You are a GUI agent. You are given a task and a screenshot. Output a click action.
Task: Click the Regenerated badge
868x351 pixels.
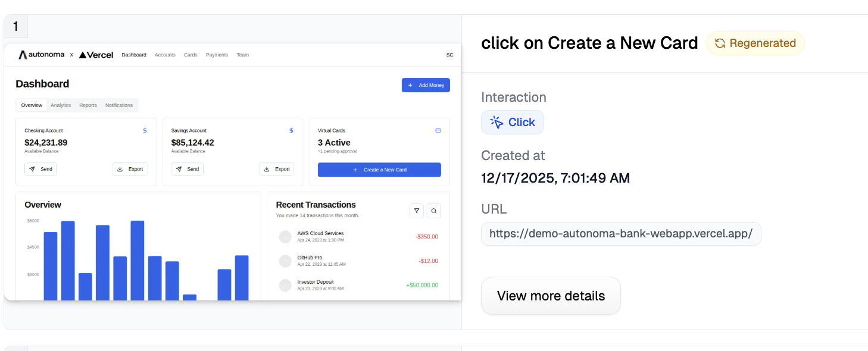tap(755, 43)
